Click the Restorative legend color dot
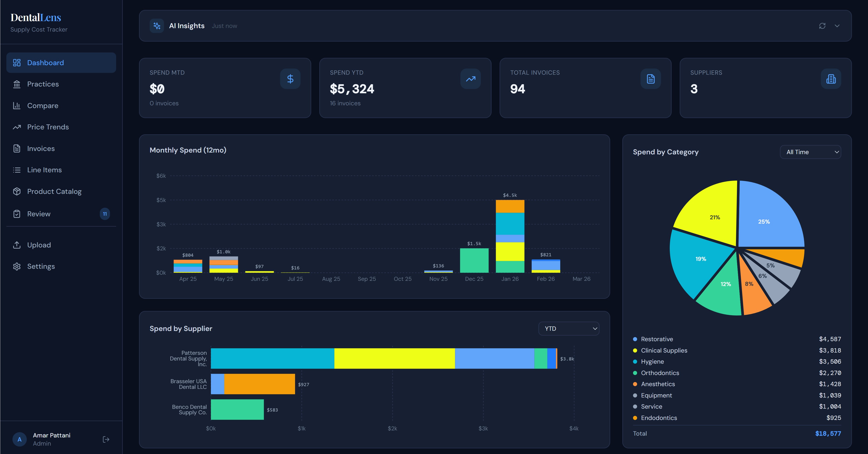The image size is (868, 454). pos(635,339)
